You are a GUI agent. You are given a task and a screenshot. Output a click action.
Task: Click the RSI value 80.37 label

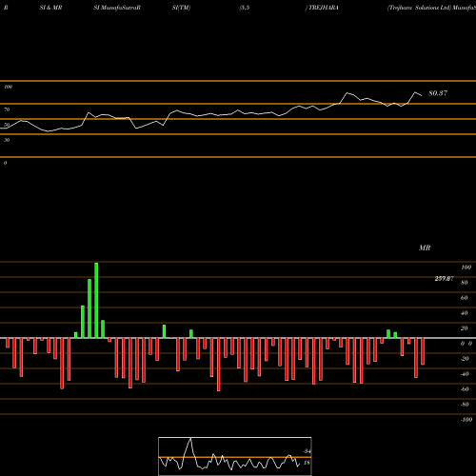438,93
